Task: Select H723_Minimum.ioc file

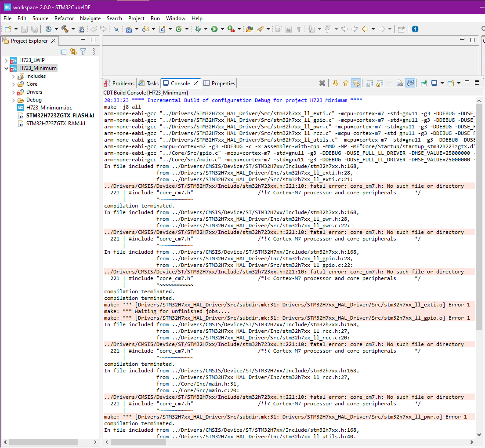Action: (x=49, y=108)
